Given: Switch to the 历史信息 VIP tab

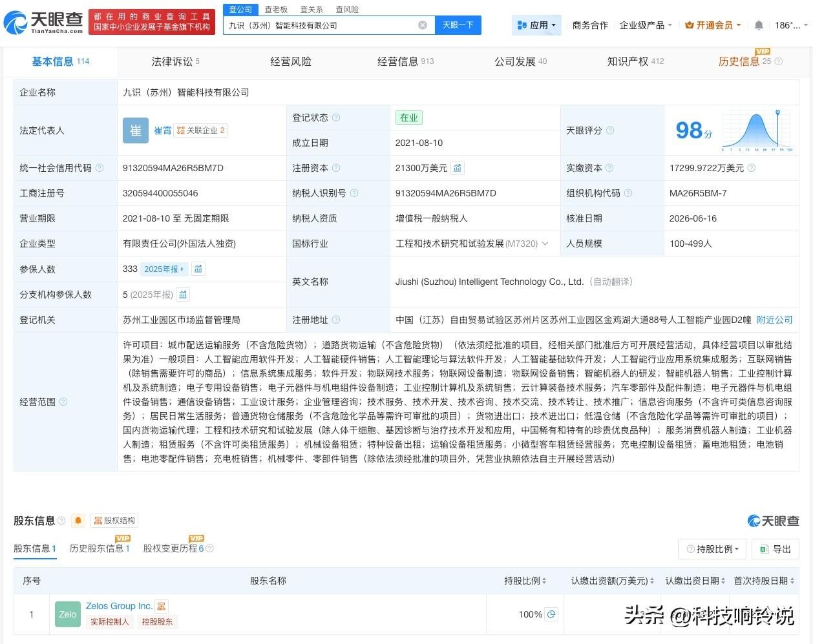Looking at the screenshot, I should [744, 61].
